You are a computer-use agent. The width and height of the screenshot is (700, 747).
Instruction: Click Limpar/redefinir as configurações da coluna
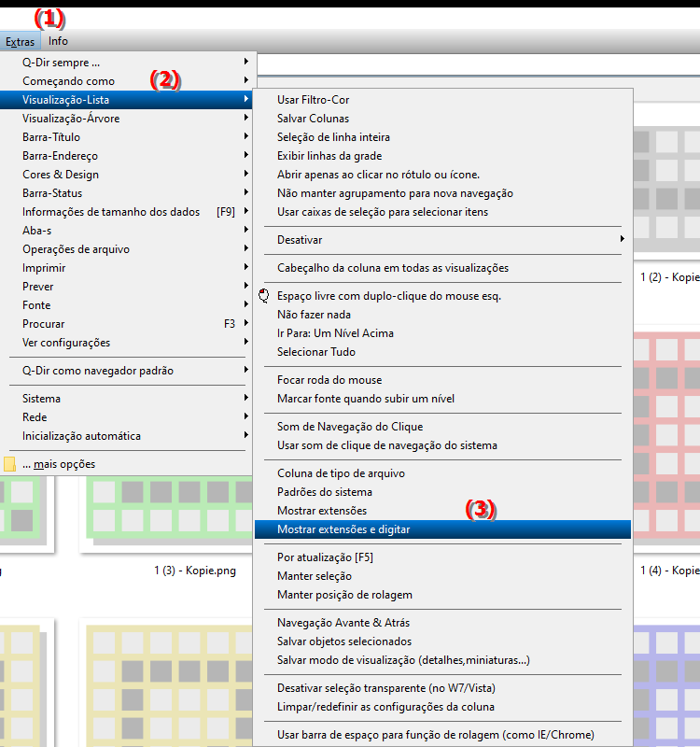(x=385, y=707)
